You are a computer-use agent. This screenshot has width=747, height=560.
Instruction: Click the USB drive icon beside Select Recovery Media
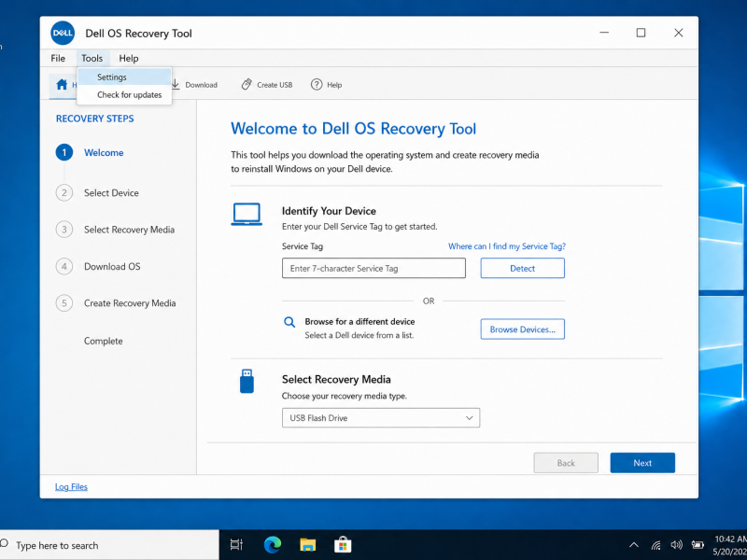pyautogui.click(x=247, y=381)
